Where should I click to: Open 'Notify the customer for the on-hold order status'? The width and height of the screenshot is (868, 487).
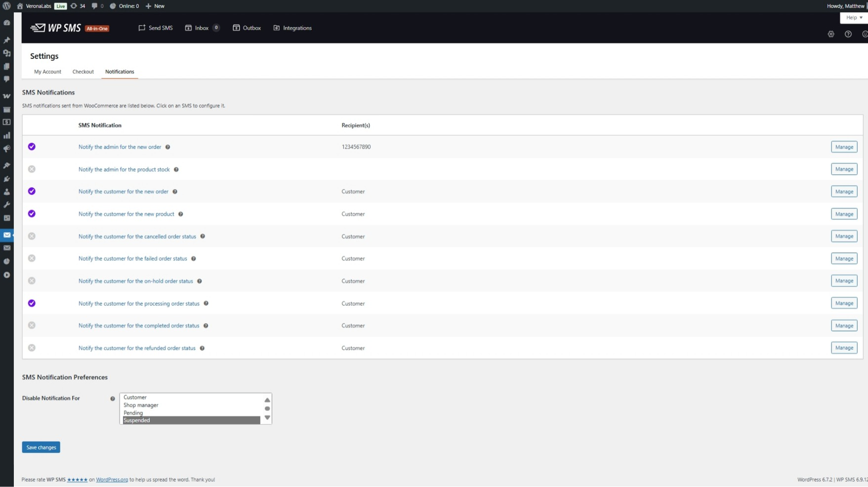tap(136, 281)
